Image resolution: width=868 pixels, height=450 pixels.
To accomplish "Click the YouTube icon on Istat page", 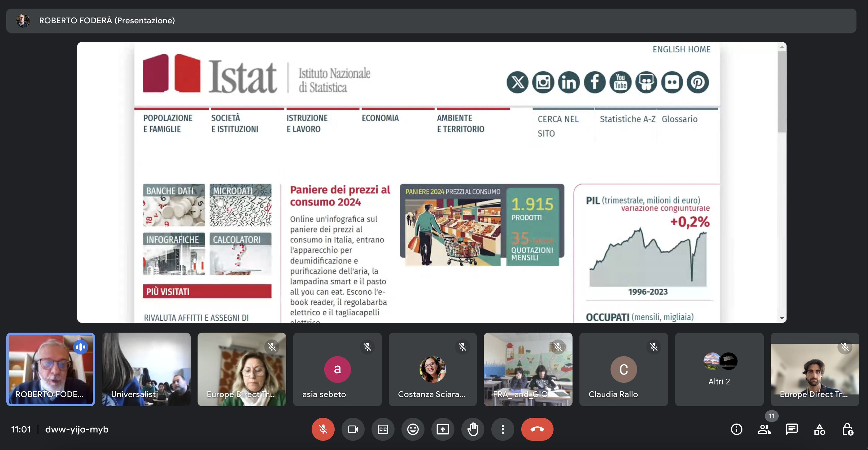I will [x=620, y=82].
